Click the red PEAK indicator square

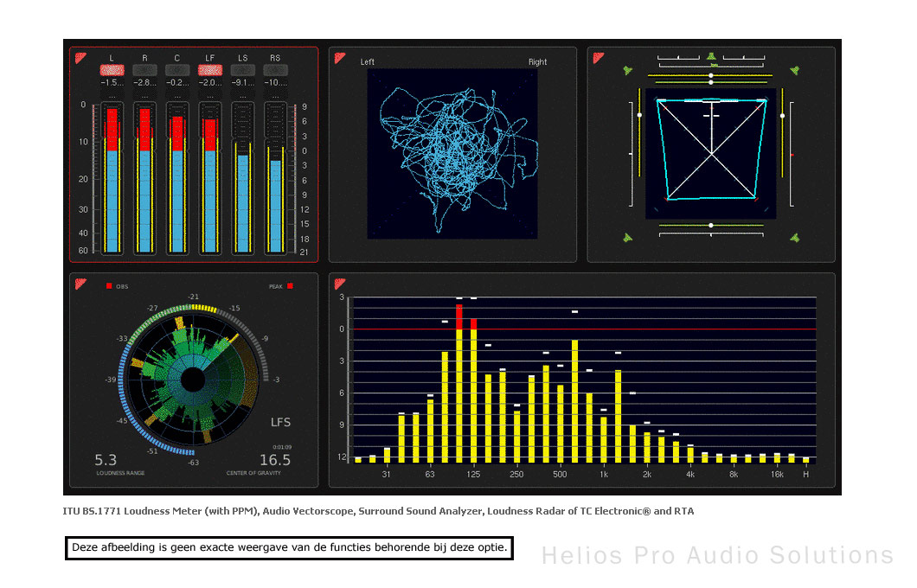[290, 285]
